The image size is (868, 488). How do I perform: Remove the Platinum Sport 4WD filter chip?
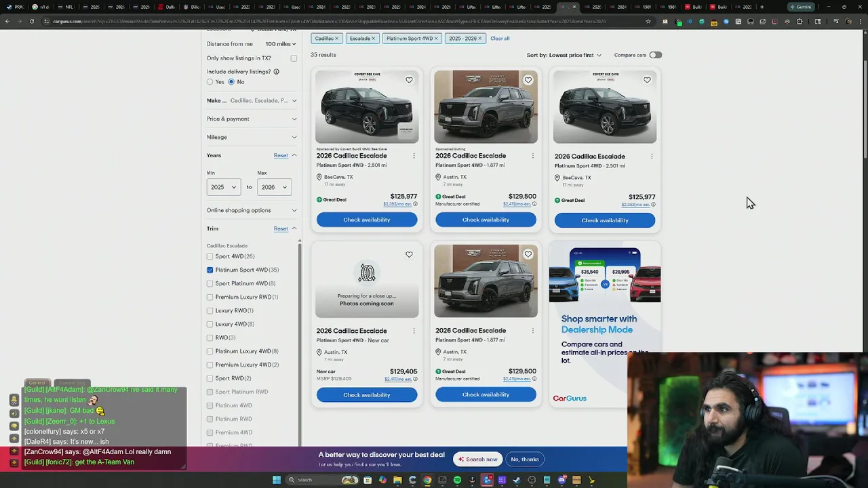click(x=436, y=39)
